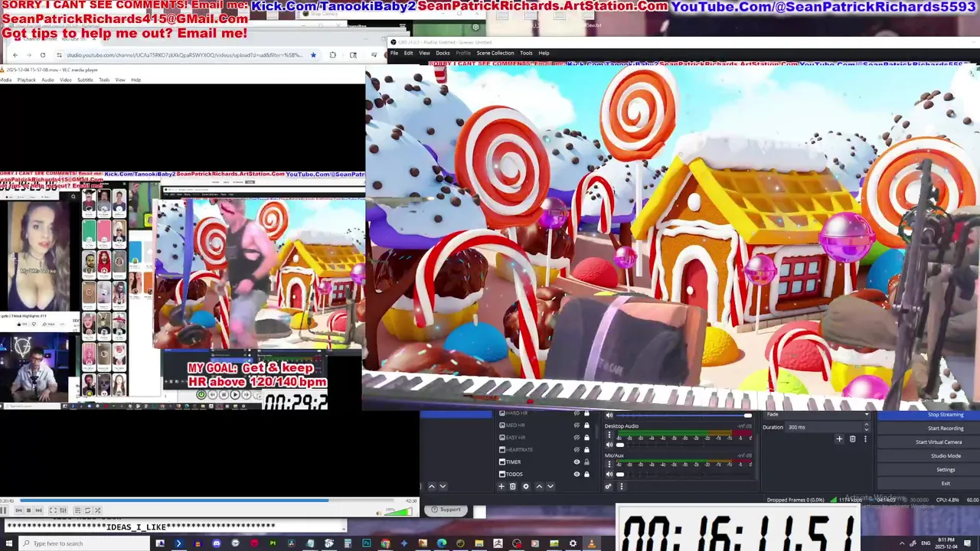Image resolution: width=980 pixels, height=551 pixels.
Task: Toggle lock on TODOS source
Action: [x=587, y=474]
